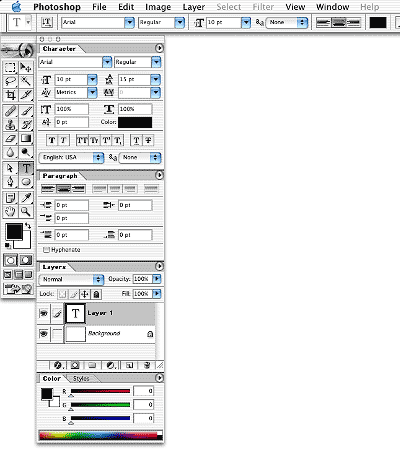
Task: Switch to the Styles tab
Action: [81, 378]
